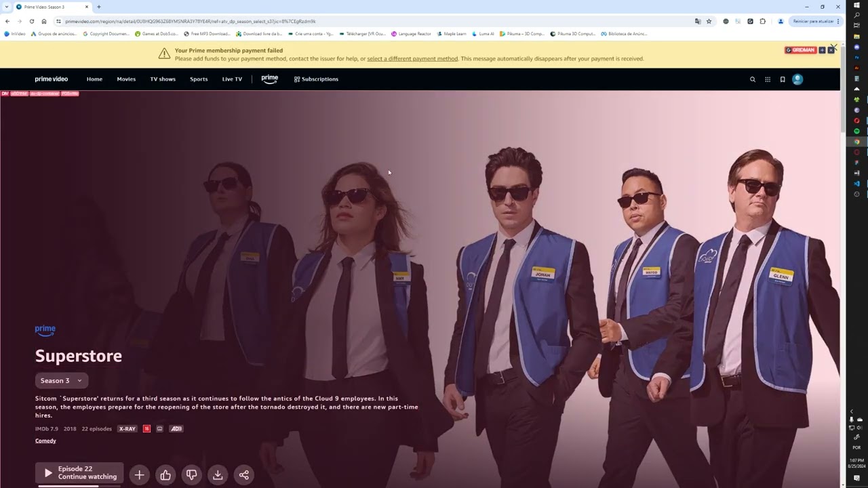The image size is (868, 488).
Task: Open the InVideo bookmark
Action: [x=15, y=33]
